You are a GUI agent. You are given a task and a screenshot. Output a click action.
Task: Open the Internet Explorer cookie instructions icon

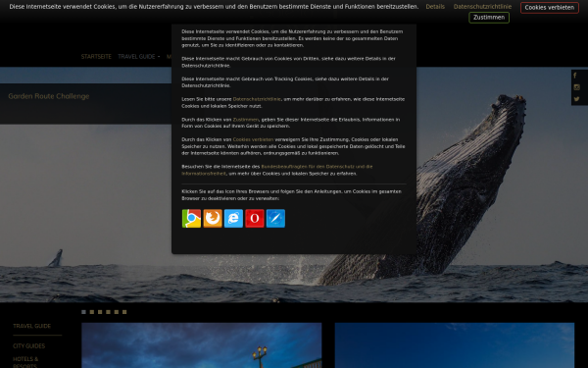(233, 218)
